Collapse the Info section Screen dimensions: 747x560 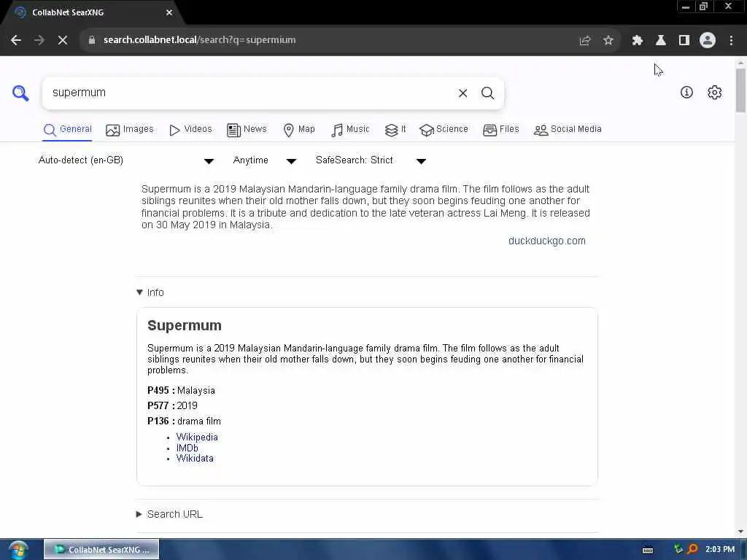150,292
